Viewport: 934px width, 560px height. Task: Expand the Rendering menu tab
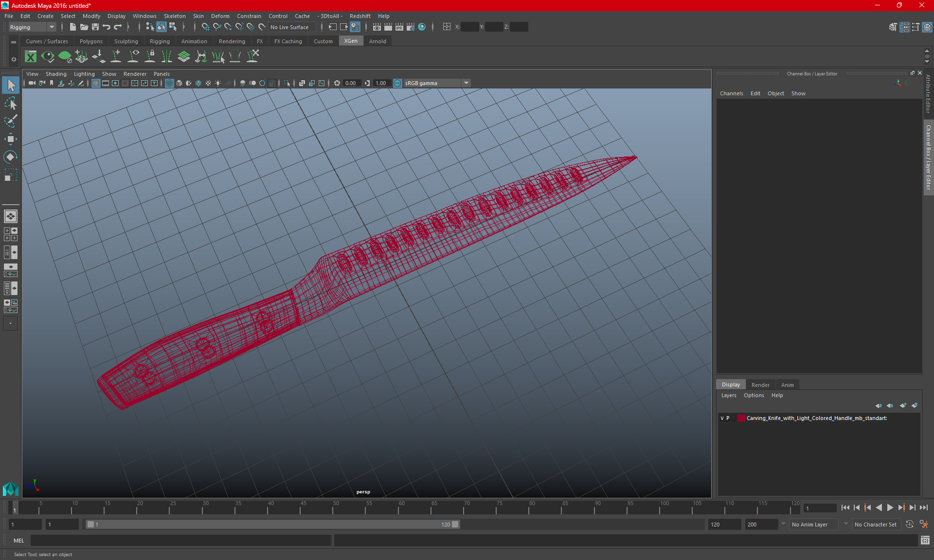(x=232, y=41)
